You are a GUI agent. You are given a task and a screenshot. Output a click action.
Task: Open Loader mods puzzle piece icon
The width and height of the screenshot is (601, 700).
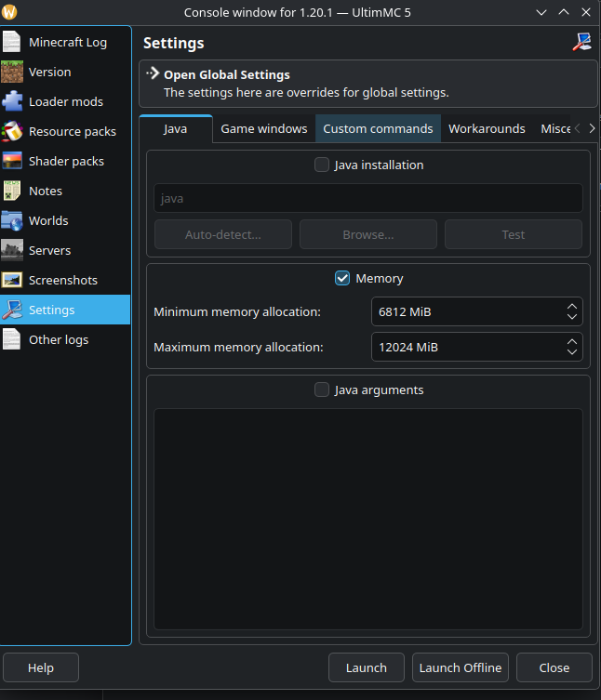pos(11,101)
